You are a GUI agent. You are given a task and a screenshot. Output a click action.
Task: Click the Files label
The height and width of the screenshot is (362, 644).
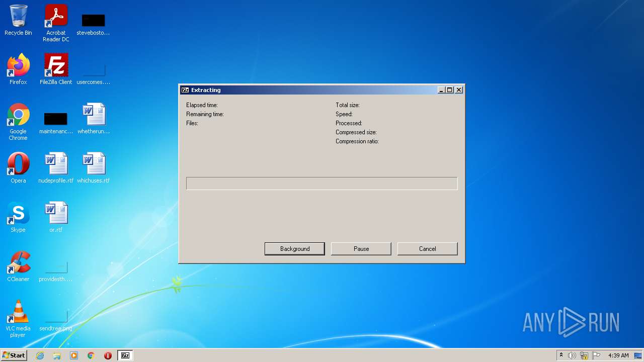[x=192, y=123]
